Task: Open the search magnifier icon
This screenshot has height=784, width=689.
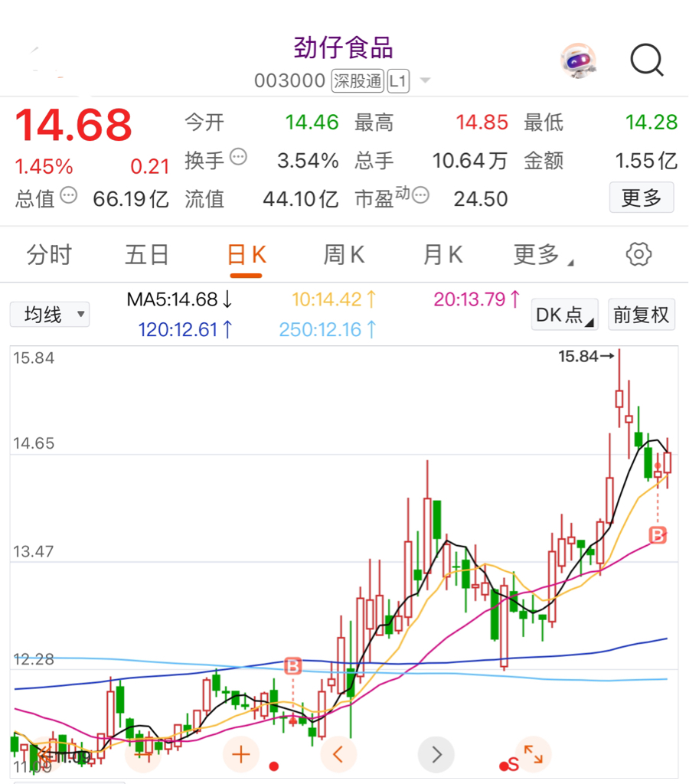Action: pos(646,60)
